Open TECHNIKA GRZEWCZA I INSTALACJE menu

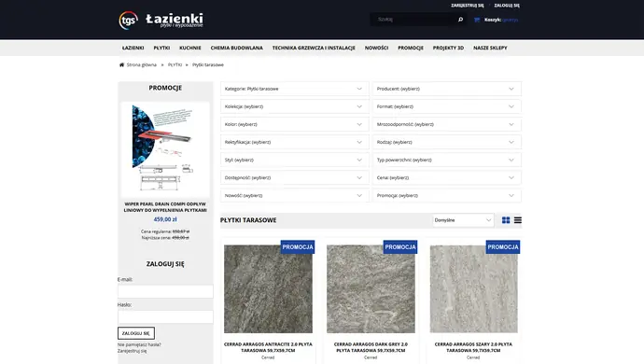pyautogui.click(x=314, y=49)
